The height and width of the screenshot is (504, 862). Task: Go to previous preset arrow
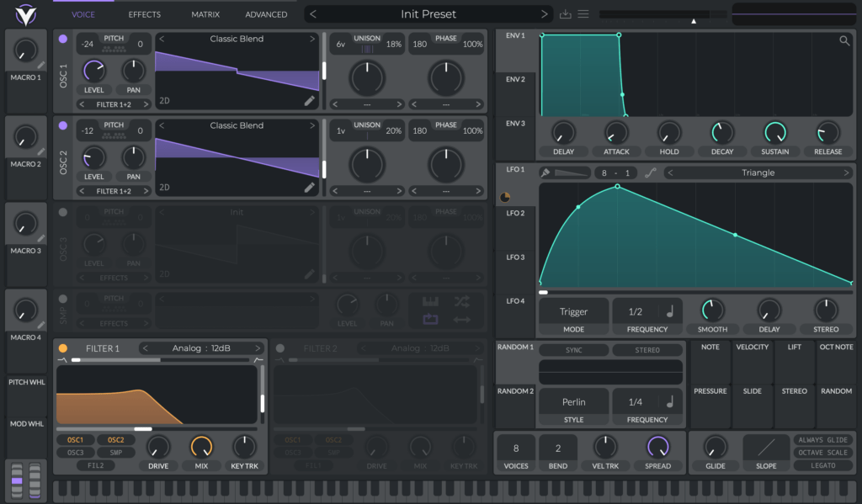(313, 14)
